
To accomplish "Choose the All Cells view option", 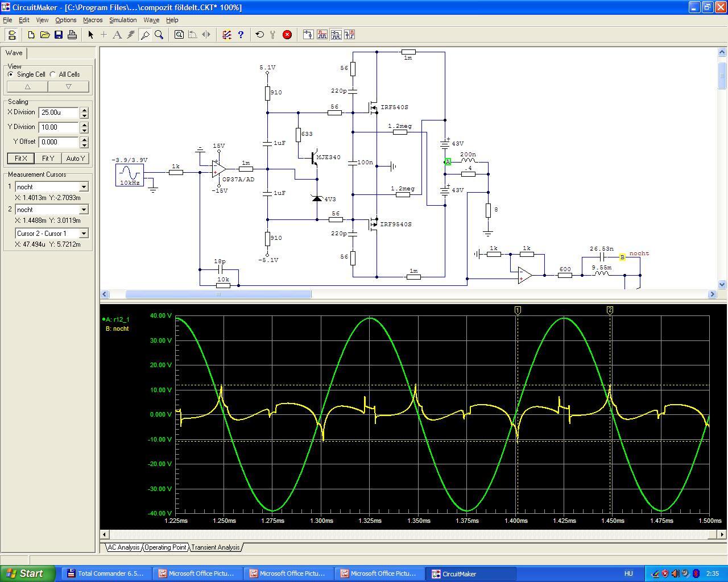I will (x=53, y=74).
